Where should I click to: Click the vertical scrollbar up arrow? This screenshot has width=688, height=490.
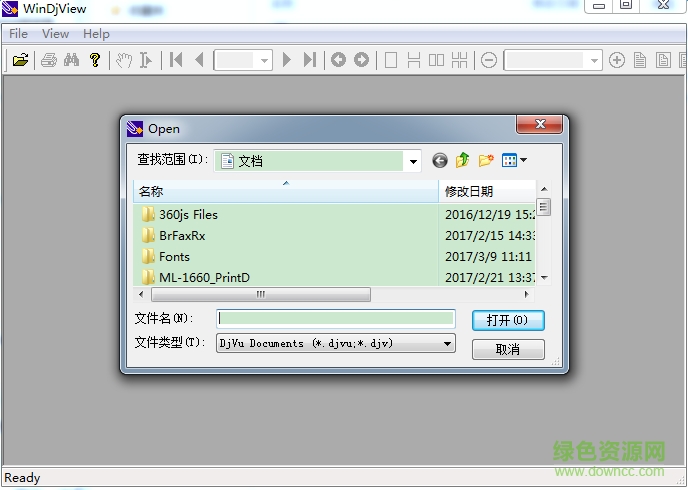pyautogui.click(x=544, y=189)
